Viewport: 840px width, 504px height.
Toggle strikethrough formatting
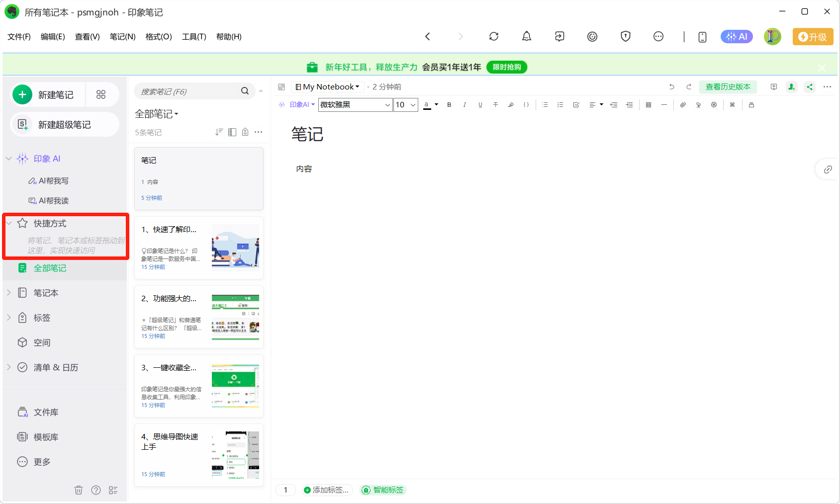(495, 105)
